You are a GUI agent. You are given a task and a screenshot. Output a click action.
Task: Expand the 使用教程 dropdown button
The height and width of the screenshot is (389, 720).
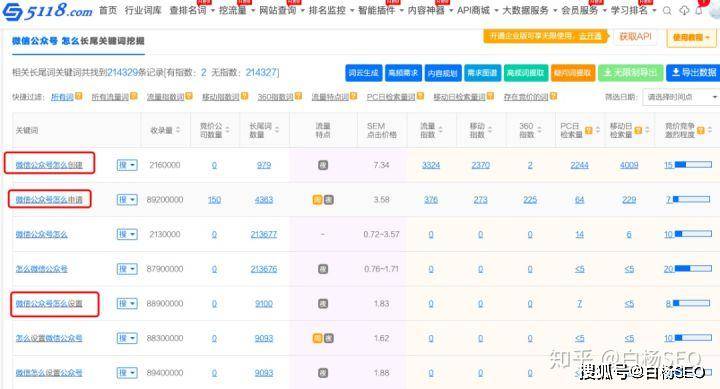pyautogui.click(x=691, y=37)
